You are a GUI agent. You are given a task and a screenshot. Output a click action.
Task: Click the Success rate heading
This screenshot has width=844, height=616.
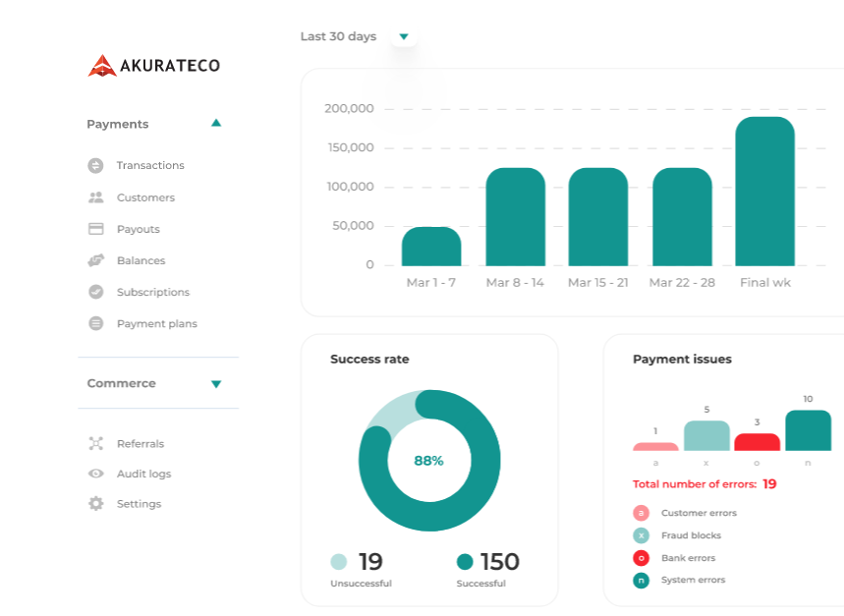tap(369, 360)
